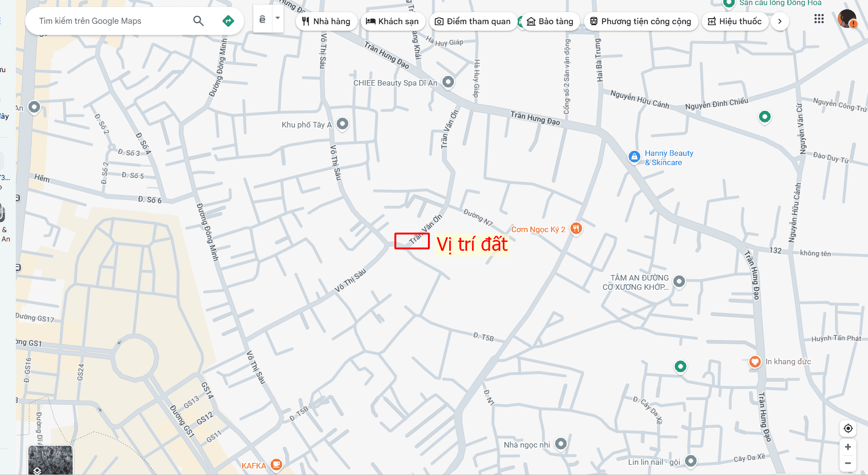Open the Hanny Beauty & Skincare marker

[x=634, y=157]
